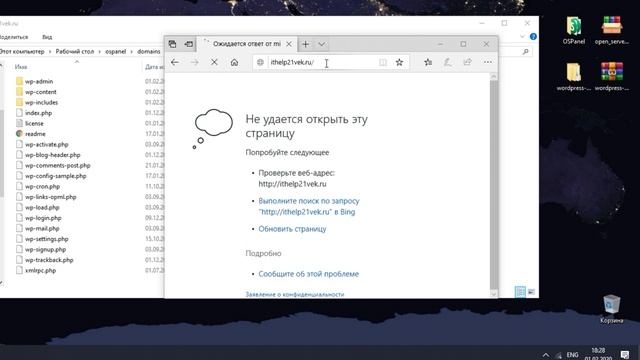The image size is (640, 360).
Task: Click the 'Обновить страницу' link
Action: (292, 229)
